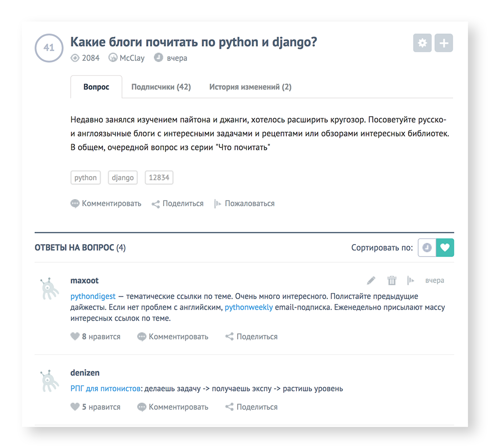The height and width of the screenshot is (448, 490).
Task: Select the python tag
Action: click(86, 178)
